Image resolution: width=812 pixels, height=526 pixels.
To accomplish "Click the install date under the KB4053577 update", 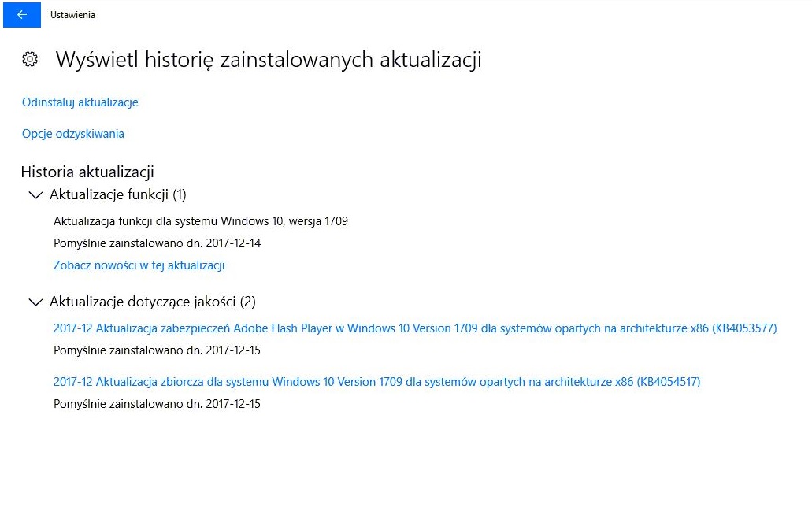I will (157, 350).
